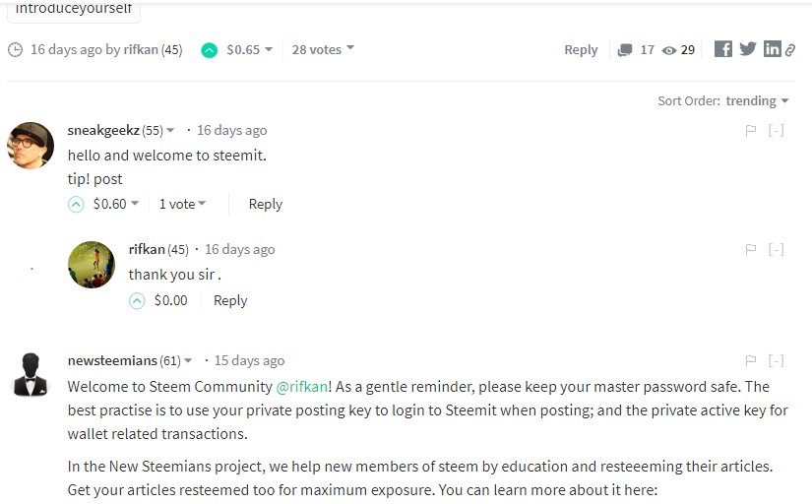
Task: Flag the newsteemians comment
Action: click(x=751, y=360)
